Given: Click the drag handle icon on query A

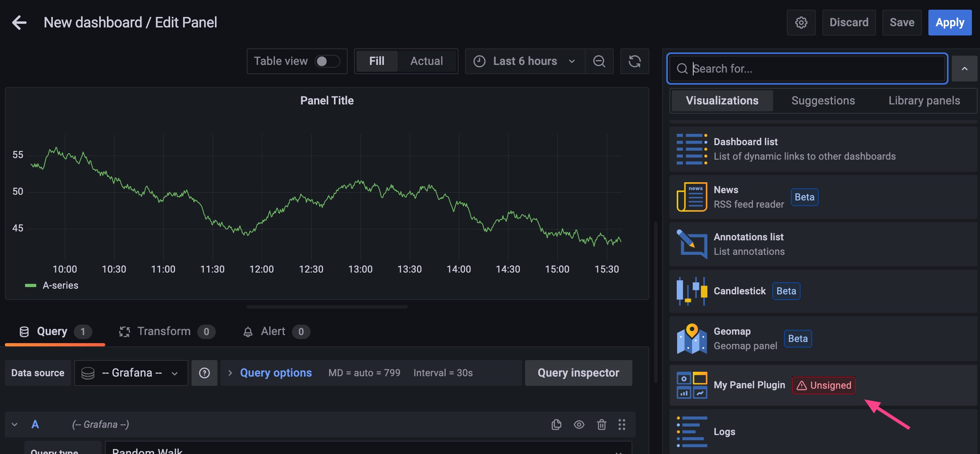Looking at the screenshot, I should tap(621, 424).
